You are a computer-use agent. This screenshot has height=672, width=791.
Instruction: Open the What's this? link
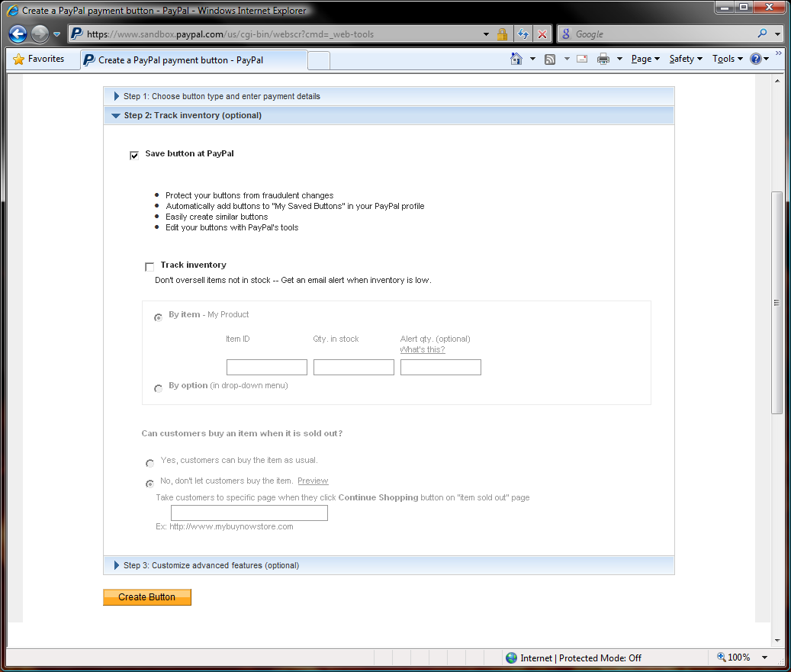click(423, 349)
